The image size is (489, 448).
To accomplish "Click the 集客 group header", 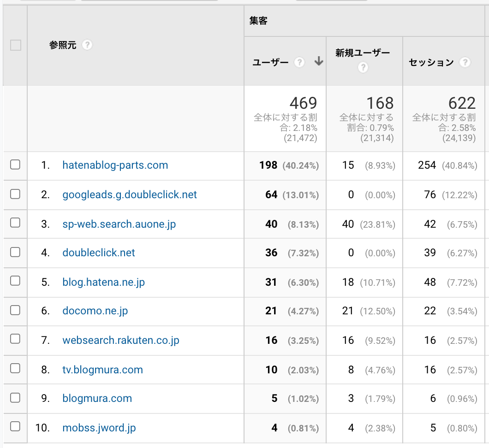I will 258,21.
